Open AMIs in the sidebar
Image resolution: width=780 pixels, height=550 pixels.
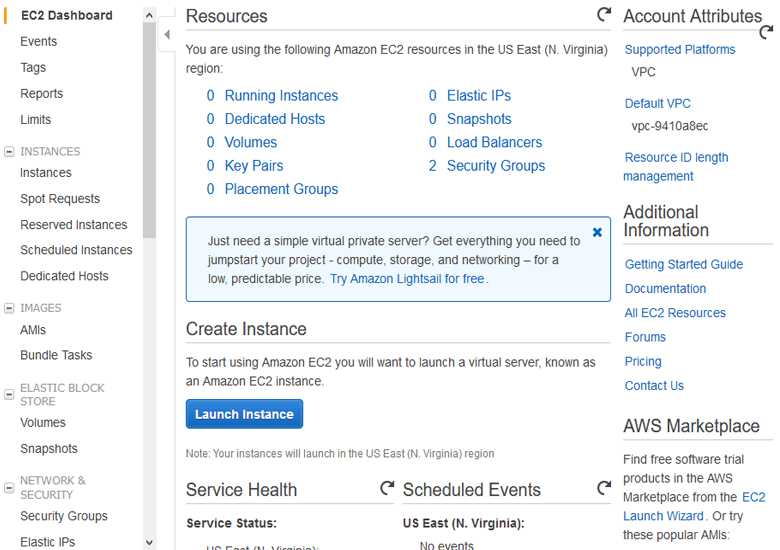click(33, 330)
